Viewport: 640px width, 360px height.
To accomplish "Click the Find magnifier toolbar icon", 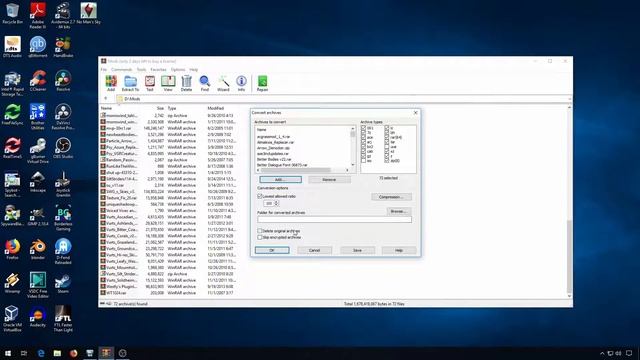I will 204,83.
